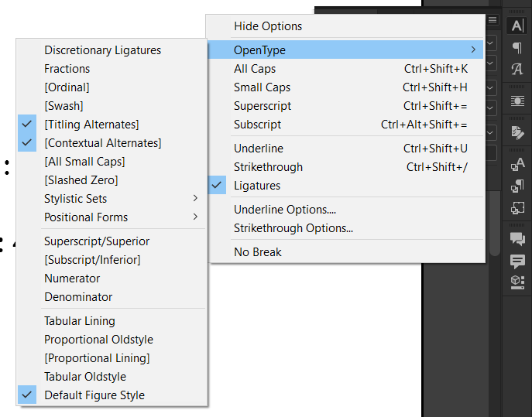Uncheck Titling Alternates
This screenshot has height=417, width=532.
tap(91, 125)
